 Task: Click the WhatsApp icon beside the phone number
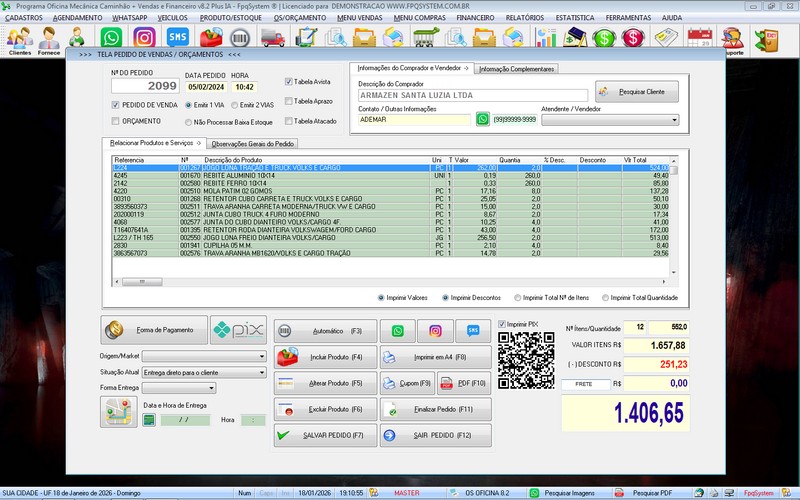pos(483,119)
